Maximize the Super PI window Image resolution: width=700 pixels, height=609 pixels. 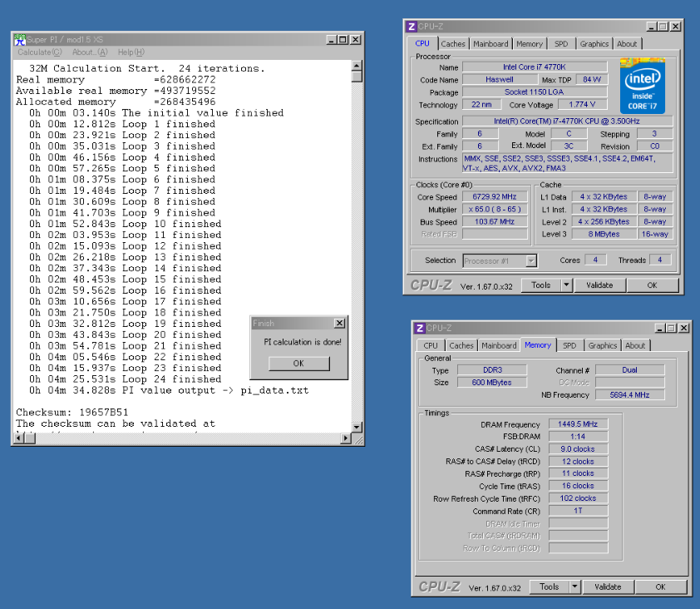click(x=343, y=40)
